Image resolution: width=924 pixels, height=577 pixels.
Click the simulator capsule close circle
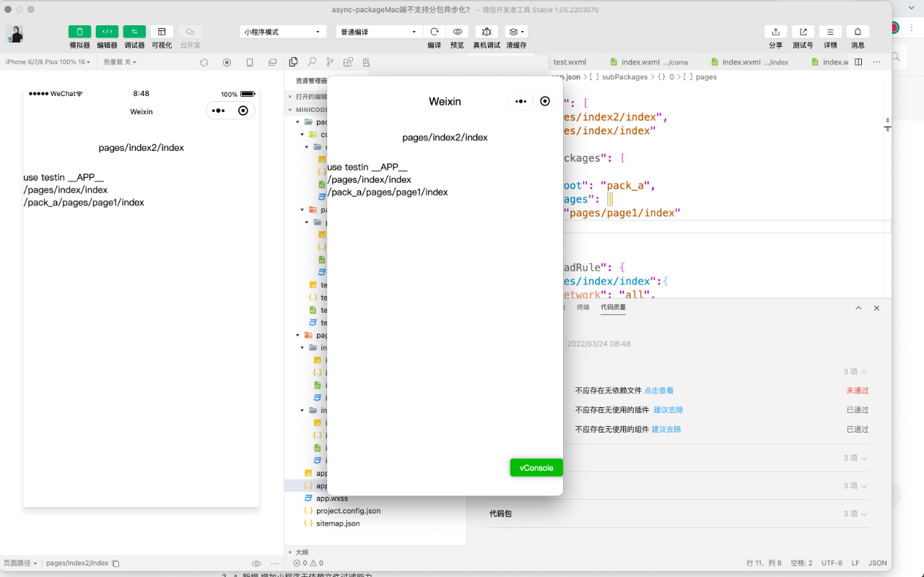click(243, 110)
